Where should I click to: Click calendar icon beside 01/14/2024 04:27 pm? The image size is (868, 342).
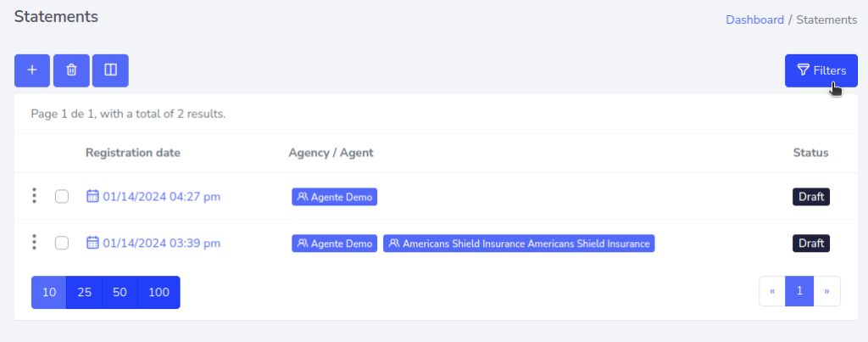coord(92,197)
